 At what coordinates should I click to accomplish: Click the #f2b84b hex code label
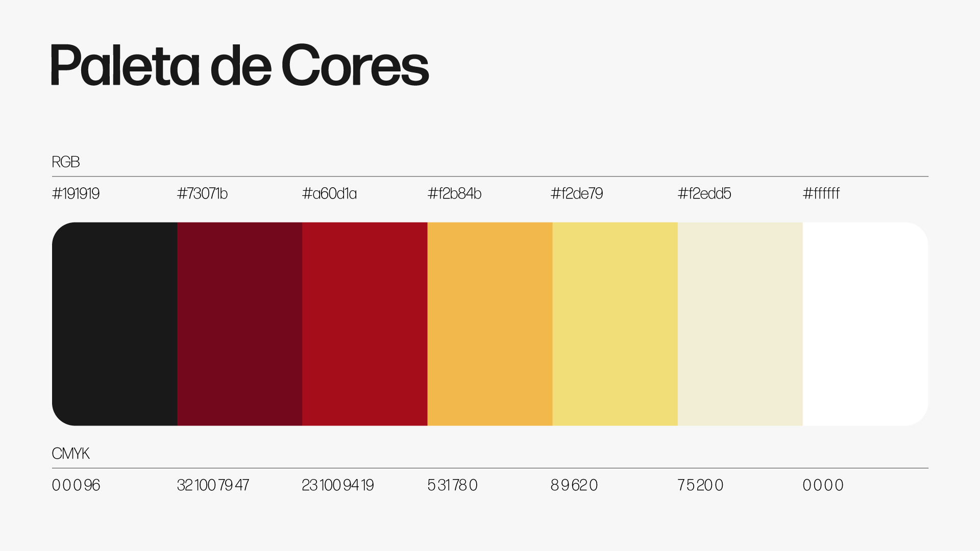tap(454, 193)
